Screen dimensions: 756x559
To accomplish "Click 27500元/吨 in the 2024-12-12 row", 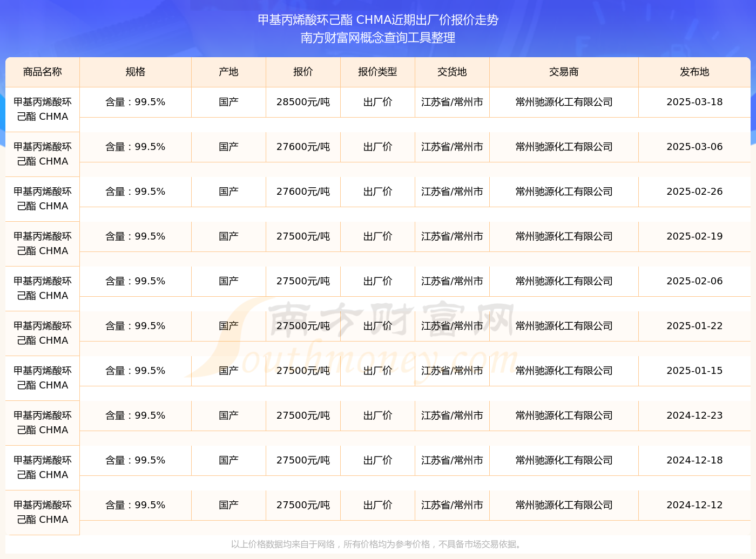I will pyautogui.click(x=303, y=505).
